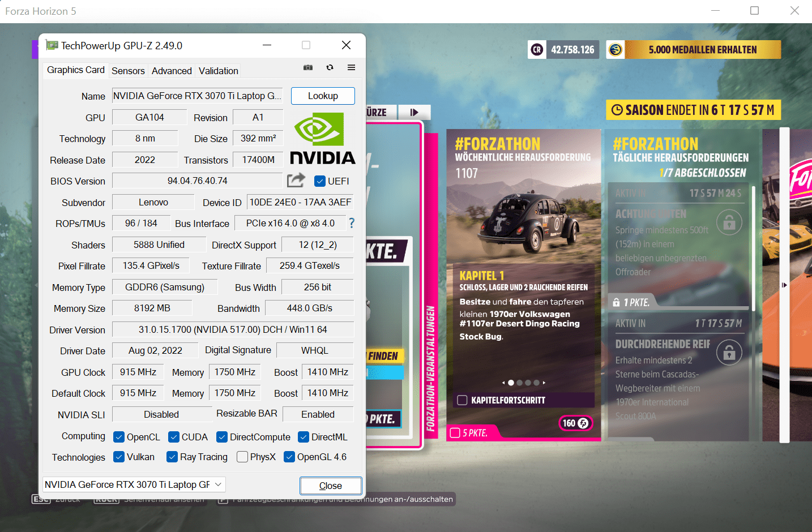Go to previous chapter page arrow
Viewport: 812px width, 532px height.
[503, 383]
